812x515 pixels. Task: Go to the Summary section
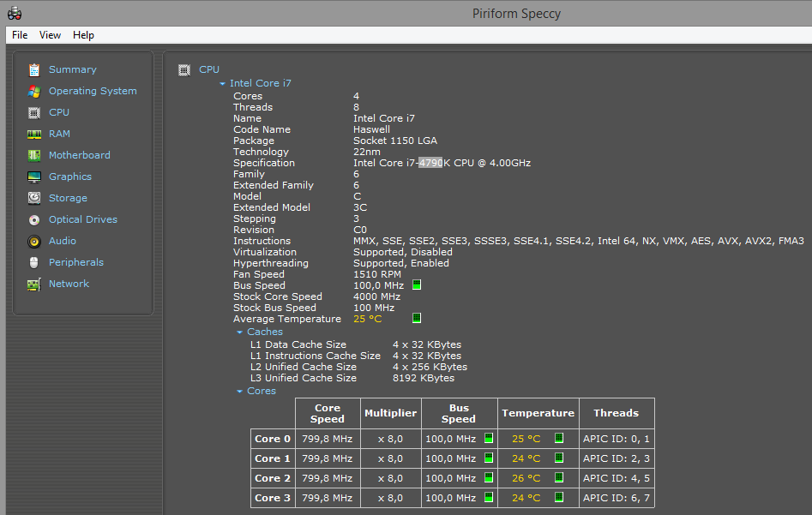click(73, 69)
